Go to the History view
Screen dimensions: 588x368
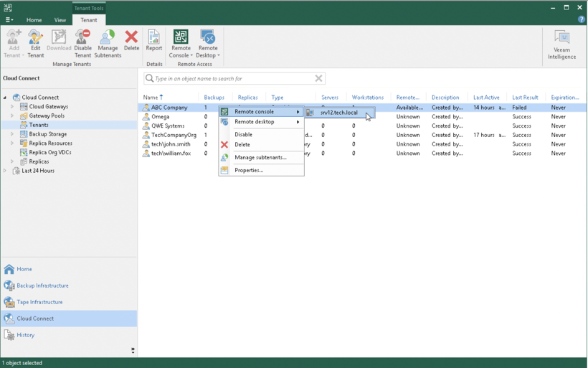coord(25,335)
